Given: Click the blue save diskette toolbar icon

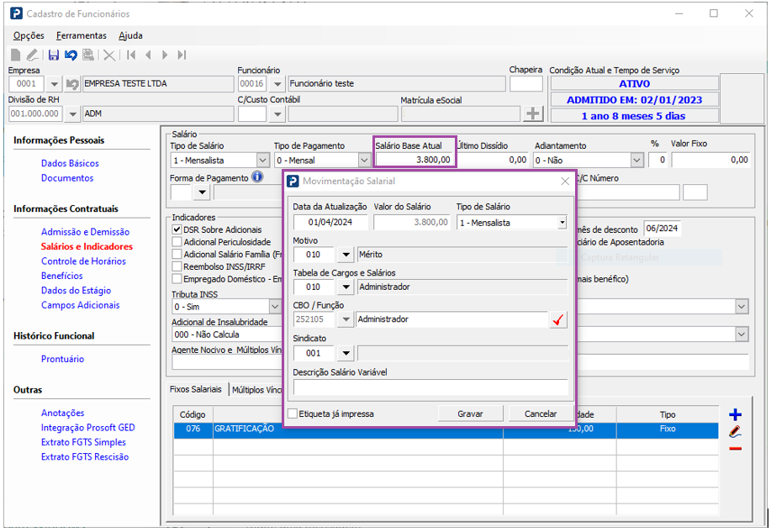Looking at the screenshot, I should (54, 55).
